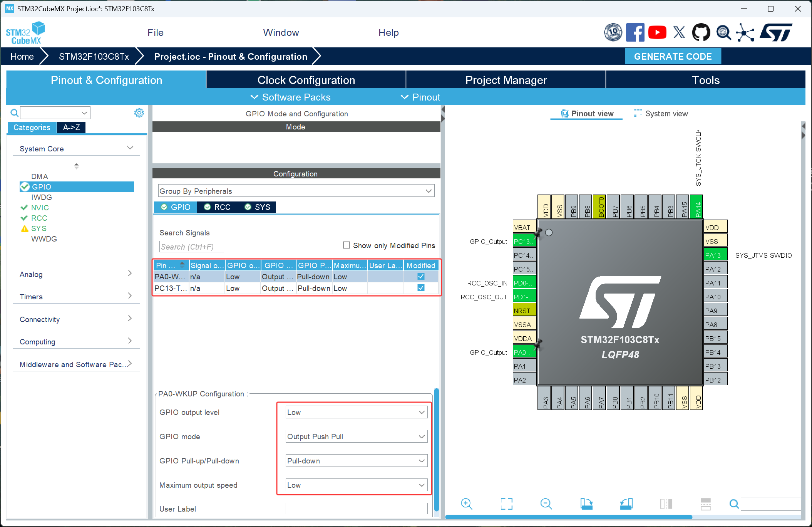Viewport: 812px width, 527px height.
Task: Click the Search Signals input field
Action: coord(191,247)
